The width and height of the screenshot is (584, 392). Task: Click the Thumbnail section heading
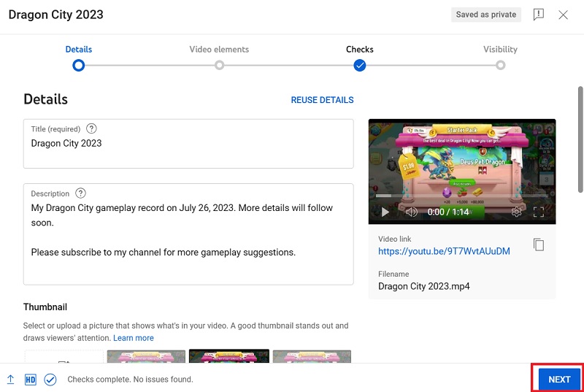point(45,307)
